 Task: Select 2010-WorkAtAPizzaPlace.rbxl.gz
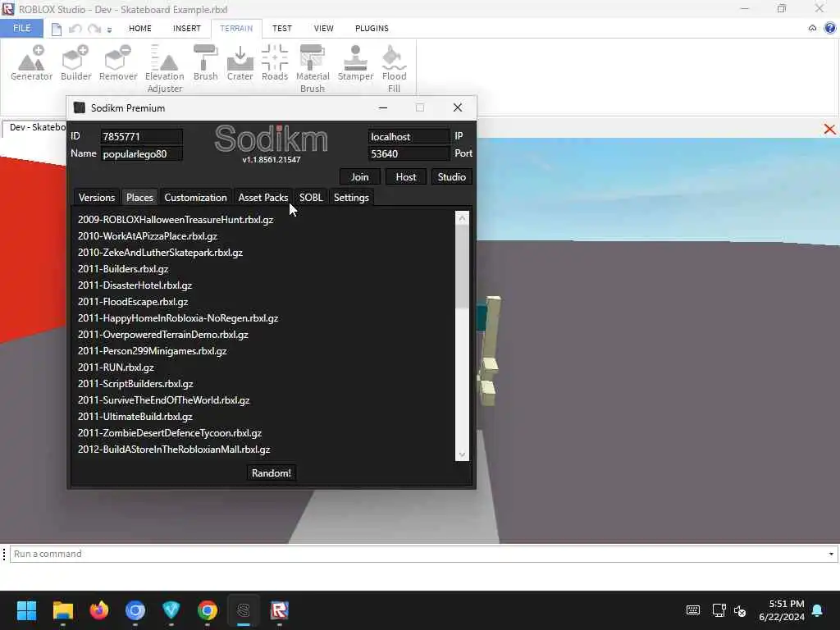click(x=148, y=236)
